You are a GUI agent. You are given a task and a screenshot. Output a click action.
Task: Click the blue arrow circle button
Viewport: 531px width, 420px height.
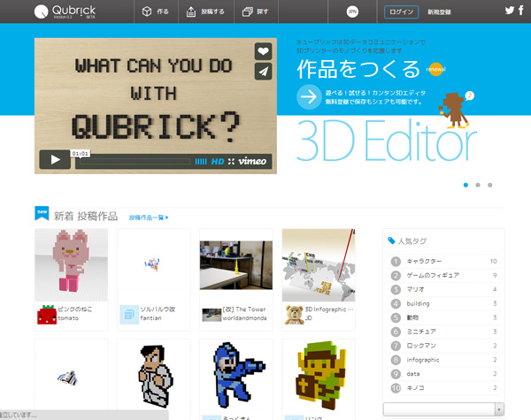coord(309,96)
